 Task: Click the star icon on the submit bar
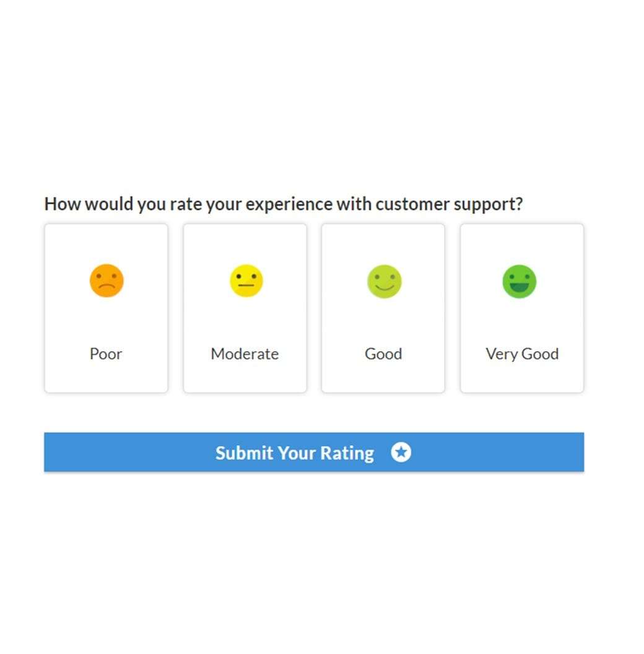click(x=401, y=452)
